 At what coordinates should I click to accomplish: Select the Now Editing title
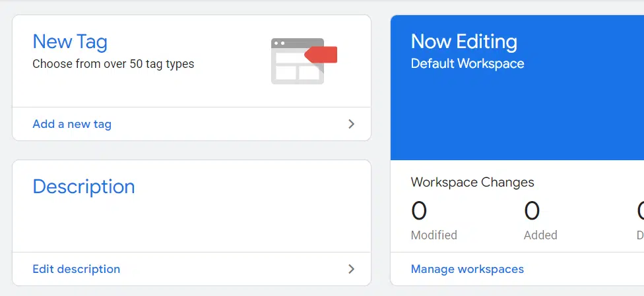click(x=464, y=42)
